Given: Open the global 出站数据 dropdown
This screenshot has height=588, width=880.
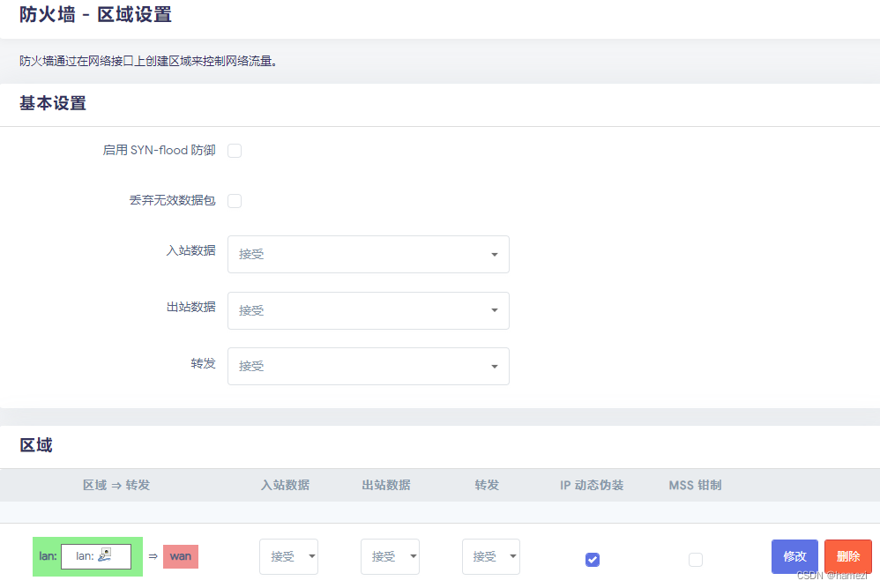Looking at the screenshot, I should click(368, 310).
